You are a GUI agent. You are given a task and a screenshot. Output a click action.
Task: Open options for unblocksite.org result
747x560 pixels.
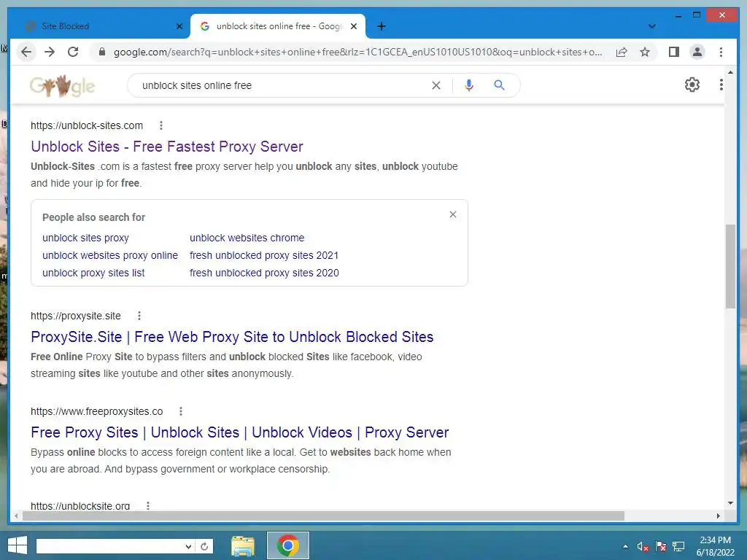pyautogui.click(x=147, y=506)
